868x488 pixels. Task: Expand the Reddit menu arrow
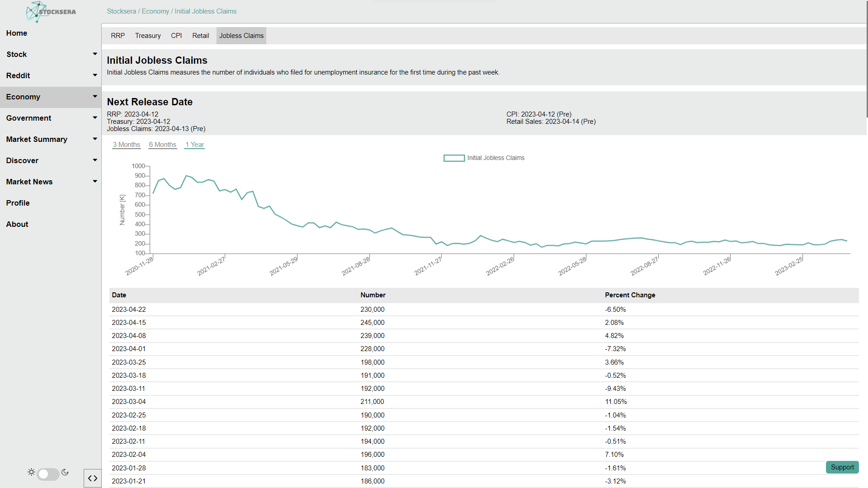95,75
